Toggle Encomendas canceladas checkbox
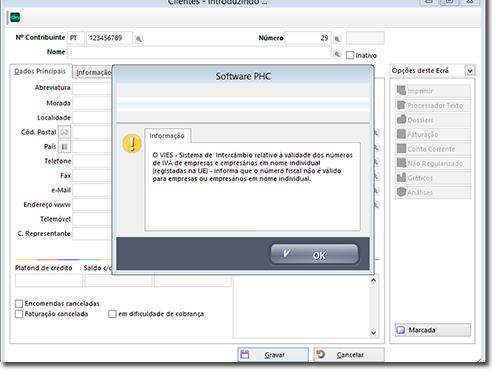Screen dimensions: 496x385 click(x=19, y=304)
